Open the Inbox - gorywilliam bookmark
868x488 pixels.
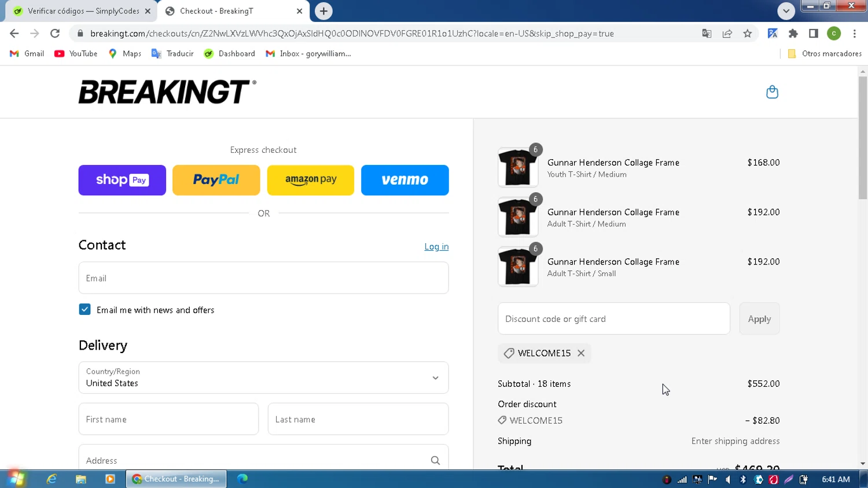(308, 53)
